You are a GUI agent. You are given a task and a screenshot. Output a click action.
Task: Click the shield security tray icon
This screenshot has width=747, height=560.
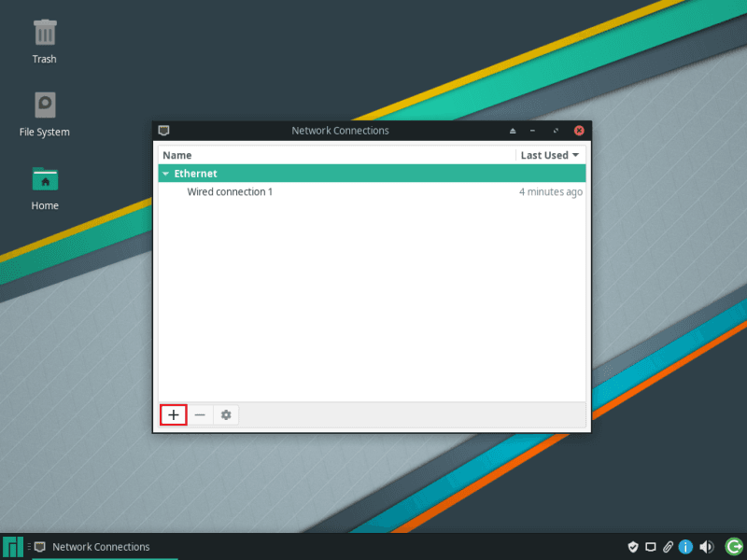pyautogui.click(x=632, y=547)
